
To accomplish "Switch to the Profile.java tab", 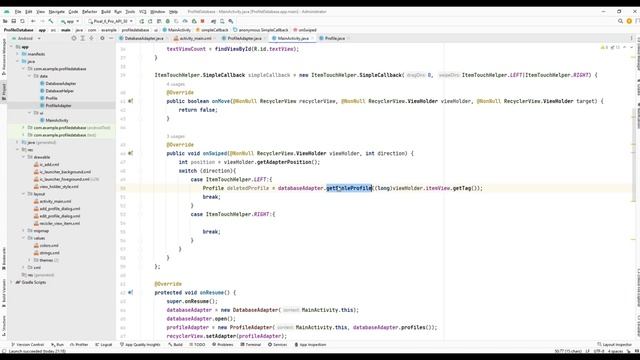I will pyautogui.click(x=334, y=38).
